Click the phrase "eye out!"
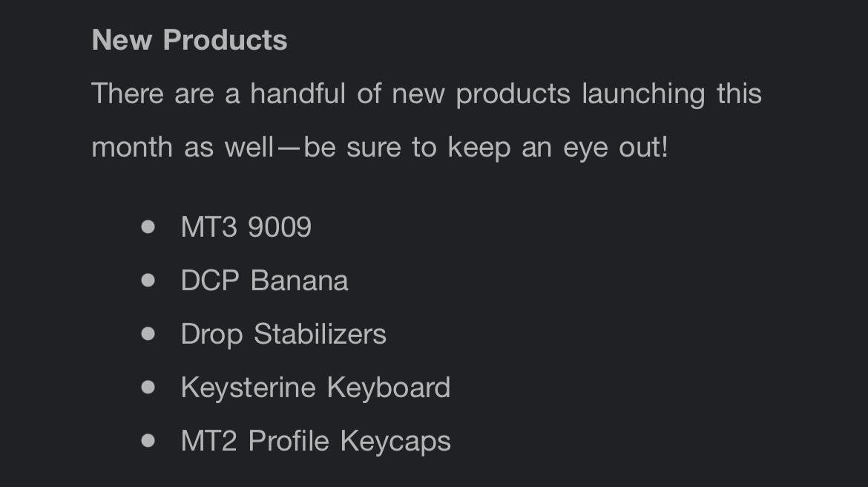868x487 pixels. click(x=616, y=148)
